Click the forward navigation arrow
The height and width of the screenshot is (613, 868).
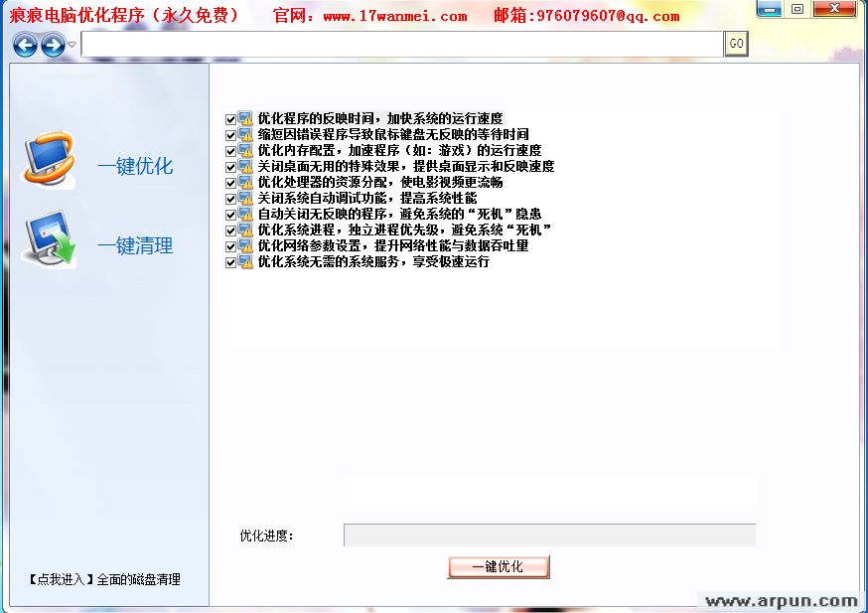pos(54,45)
